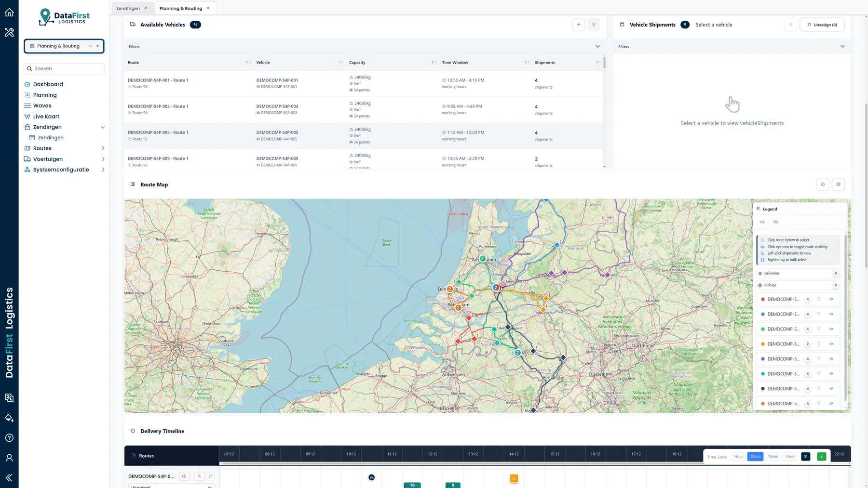Open the Home icon in left rail
Image resolution: width=868 pixels, height=488 pixels.
click(9, 13)
